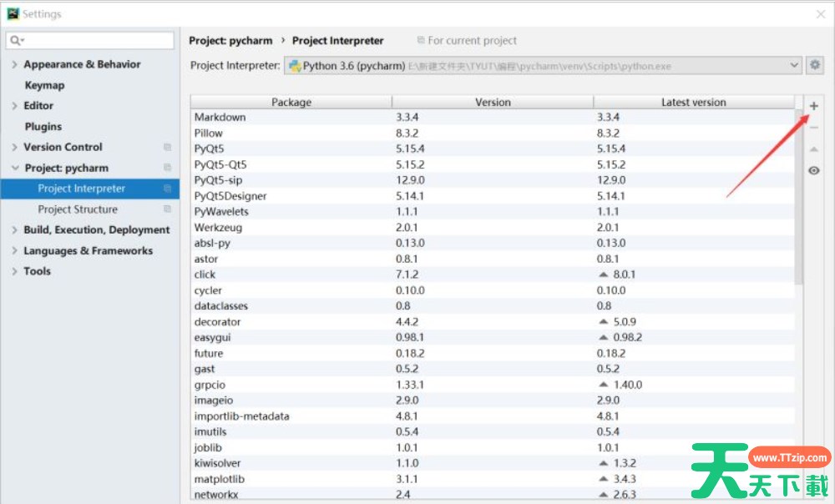Click the upgrade package arrow icon
The image size is (835, 504).
[814, 149]
